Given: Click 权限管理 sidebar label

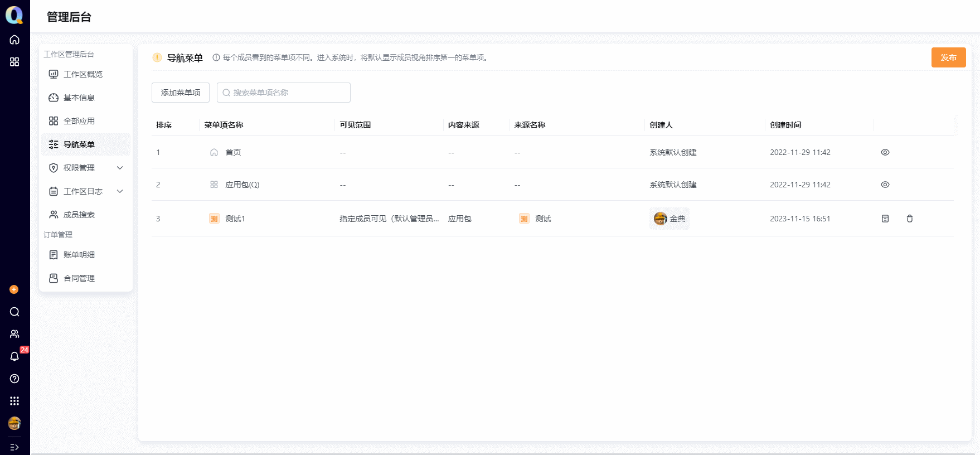Looking at the screenshot, I should pyautogui.click(x=79, y=168).
